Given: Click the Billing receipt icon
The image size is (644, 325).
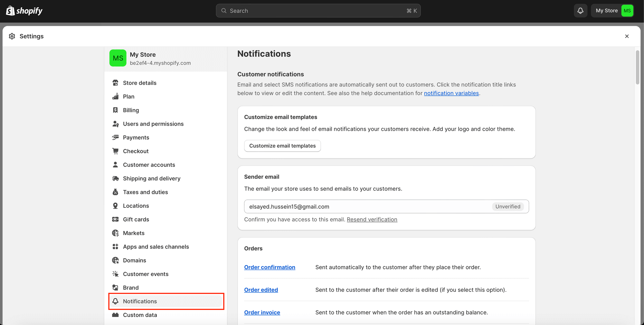Looking at the screenshot, I should (115, 110).
